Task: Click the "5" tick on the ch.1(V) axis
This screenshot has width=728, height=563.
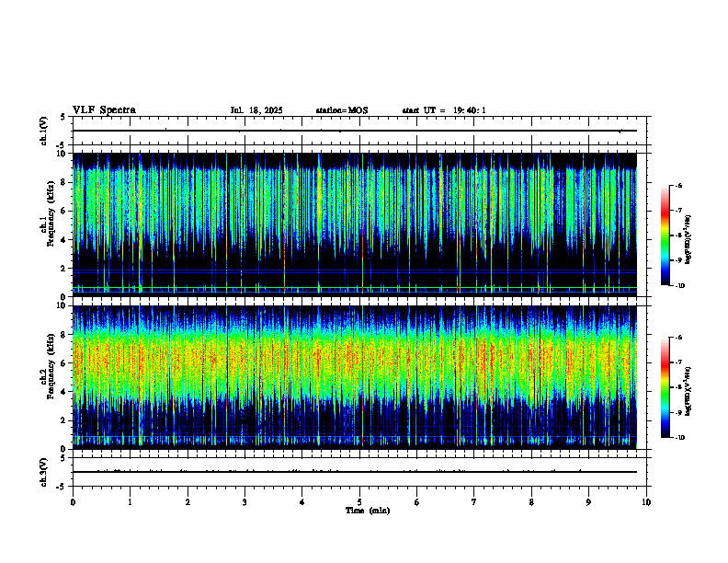Action: [x=64, y=117]
